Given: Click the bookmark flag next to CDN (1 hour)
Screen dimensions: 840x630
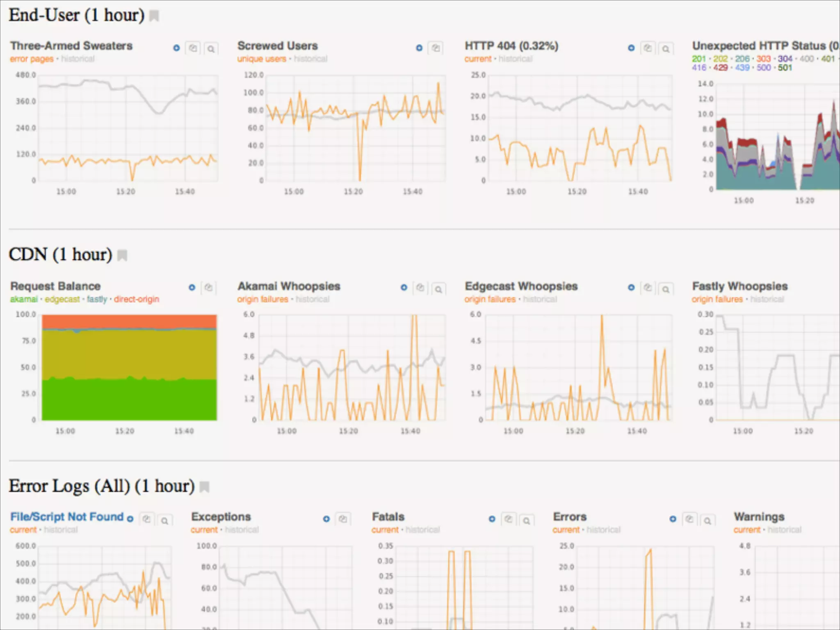Looking at the screenshot, I should [122, 255].
